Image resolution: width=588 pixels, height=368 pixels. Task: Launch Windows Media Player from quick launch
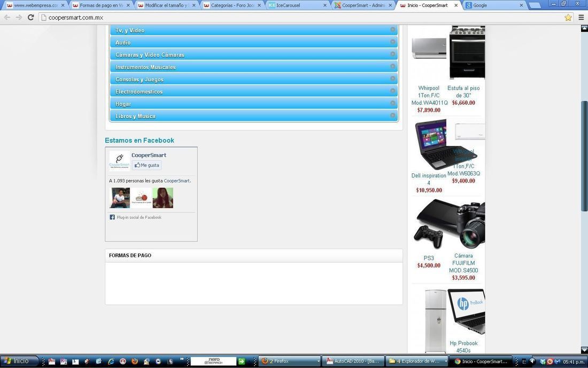158,361
